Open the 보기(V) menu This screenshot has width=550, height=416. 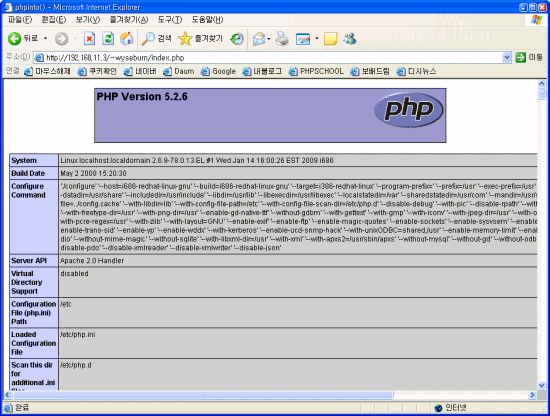88,20
